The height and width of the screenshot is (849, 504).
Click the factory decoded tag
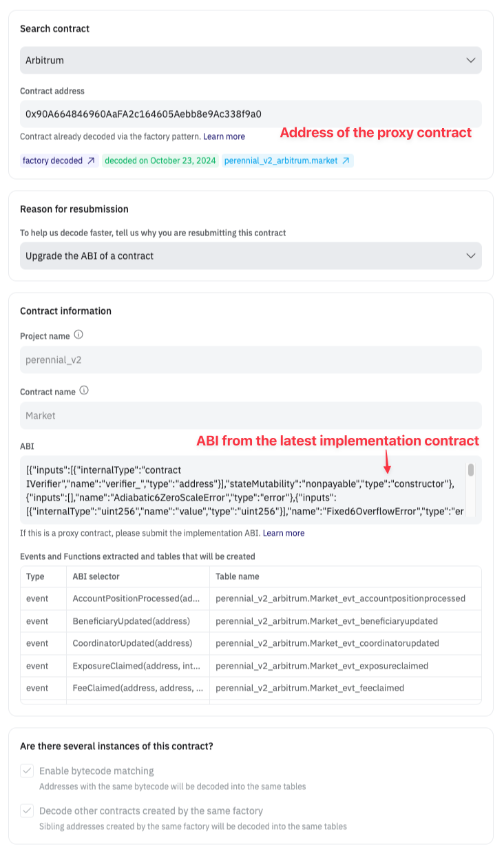[60, 160]
